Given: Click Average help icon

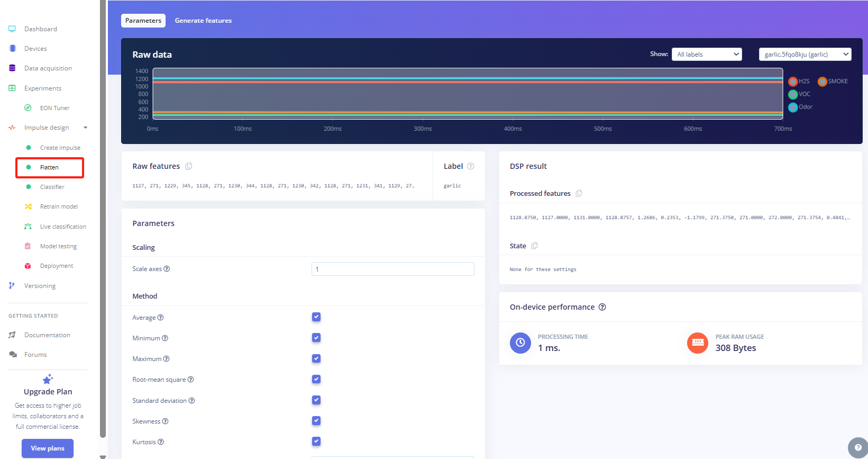Looking at the screenshot, I should [x=160, y=318].
